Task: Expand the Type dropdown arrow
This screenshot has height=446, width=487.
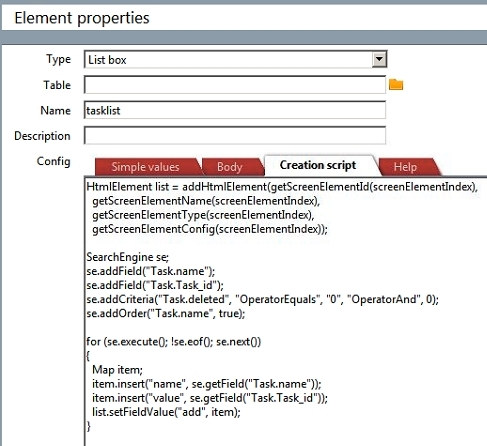Action: pos(379,60)
